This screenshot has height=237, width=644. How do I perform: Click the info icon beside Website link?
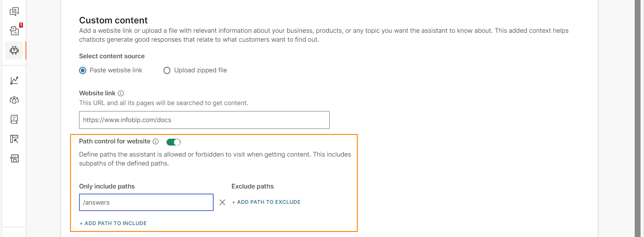point(121,93)
